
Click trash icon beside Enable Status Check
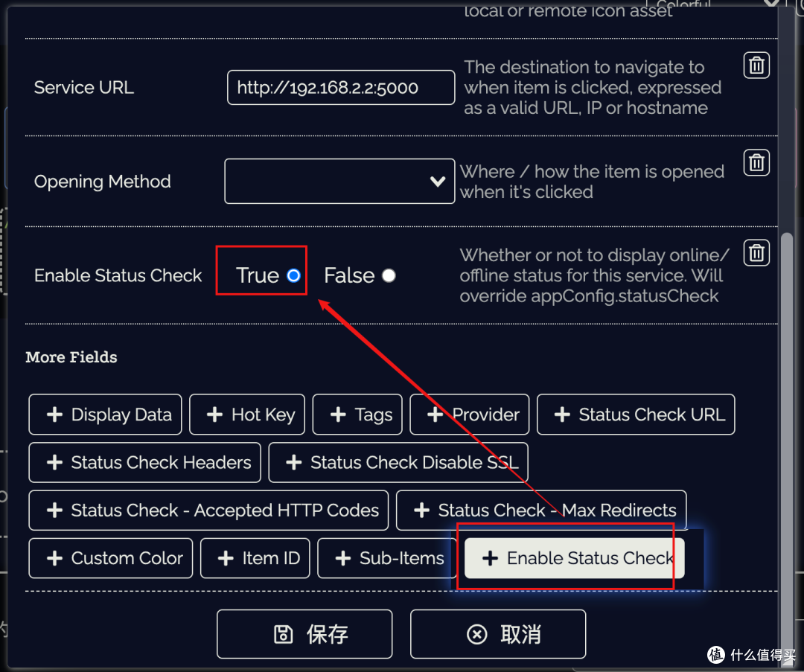pos(756,254)
